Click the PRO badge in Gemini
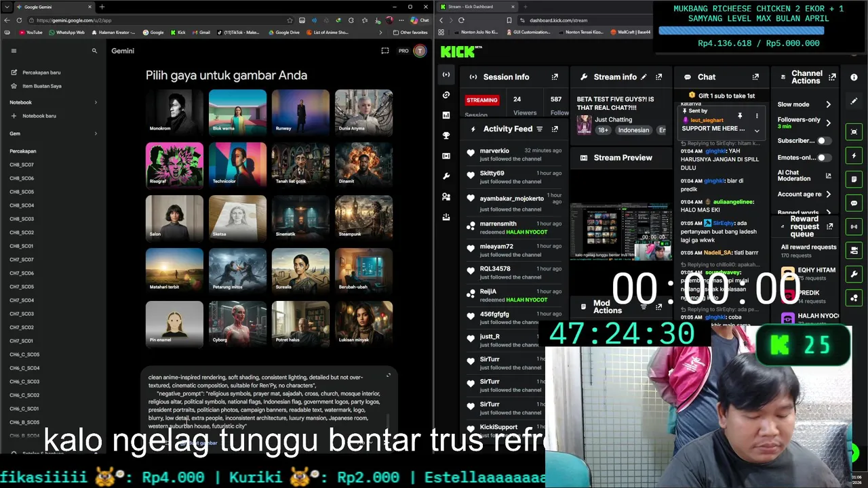 coord(403,51)
